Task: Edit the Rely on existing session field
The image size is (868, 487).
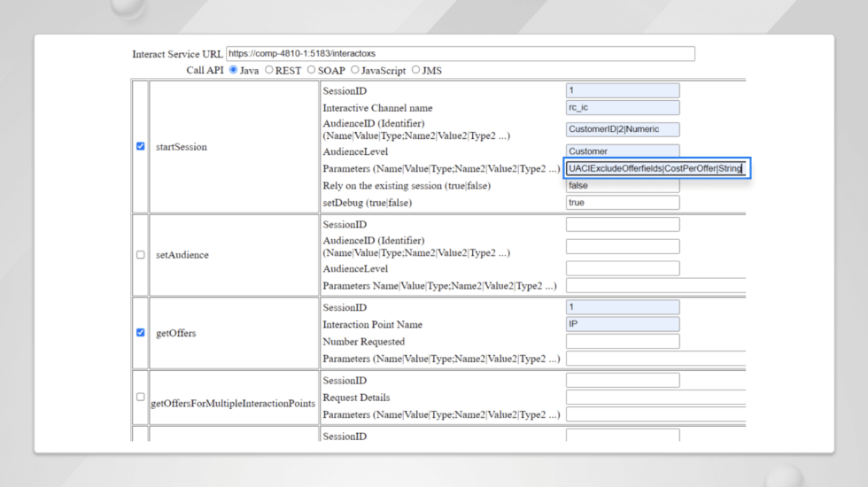Action: [x=623, y=185]
